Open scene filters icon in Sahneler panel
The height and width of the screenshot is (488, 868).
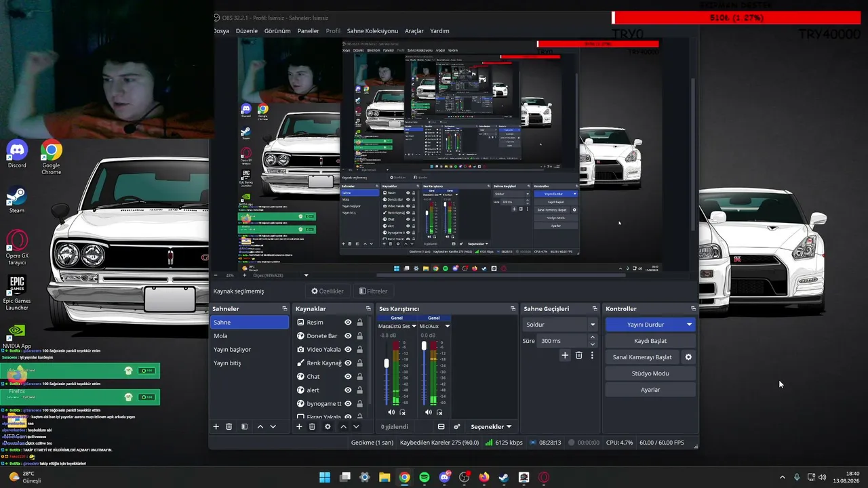point(244,426)
